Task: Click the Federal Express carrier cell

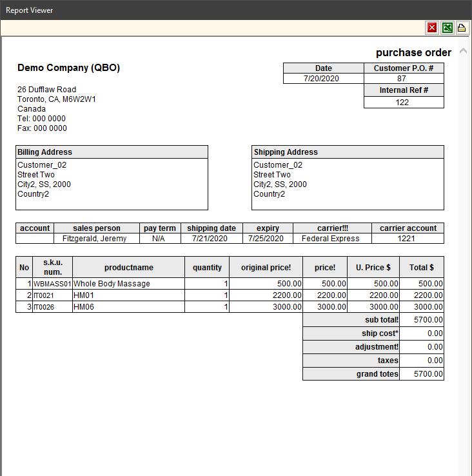Action: coord(332,239)
